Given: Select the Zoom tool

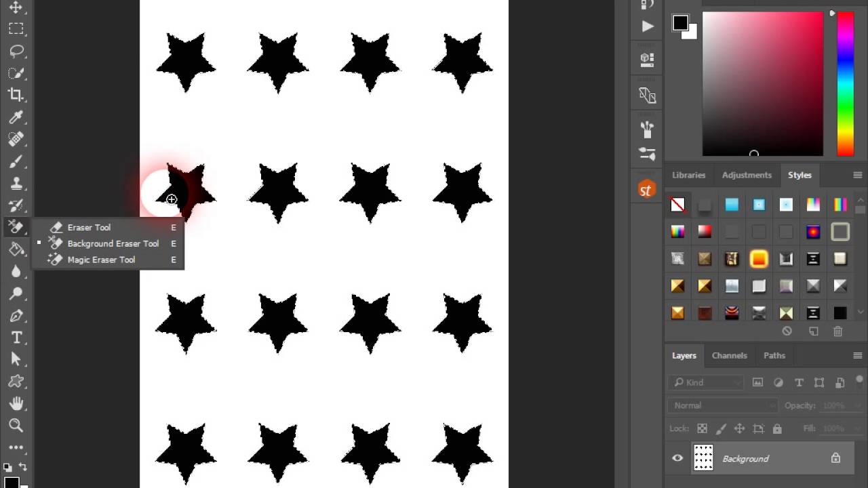Looking at the screenshot, I should point(16,426).
